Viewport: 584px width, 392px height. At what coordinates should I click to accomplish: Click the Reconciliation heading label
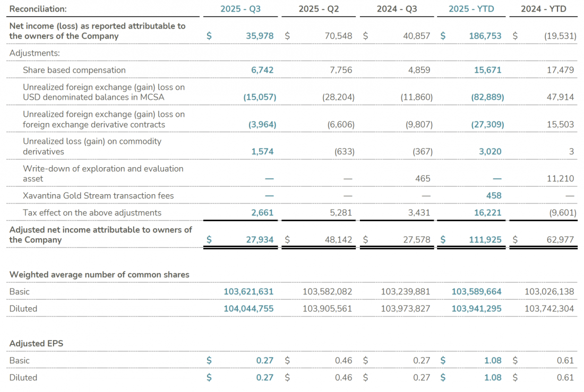click(38, 9)
